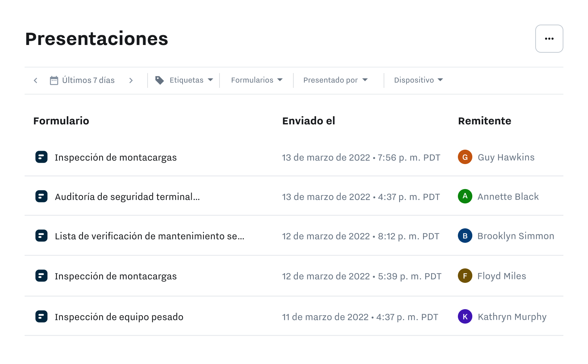Click the Enviado el column header

click(x=308, y=121)
